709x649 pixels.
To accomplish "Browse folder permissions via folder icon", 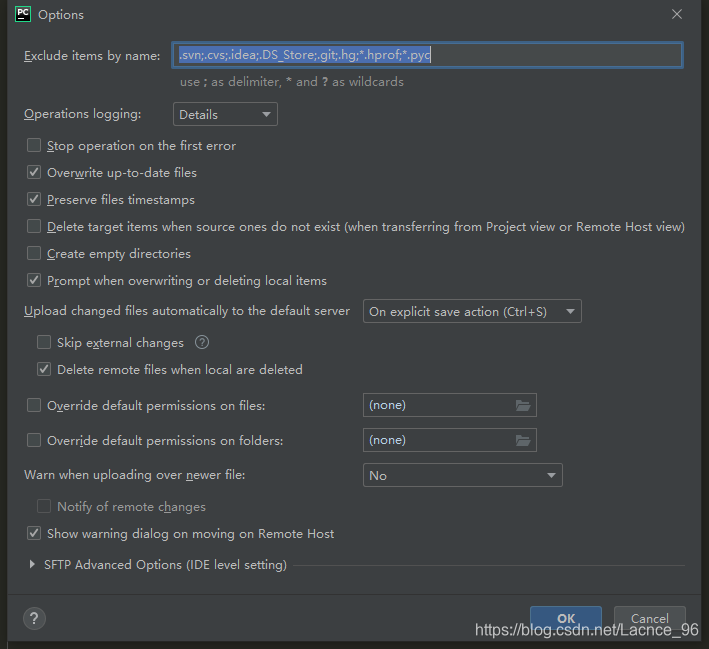I will click(x=523, y=440).
